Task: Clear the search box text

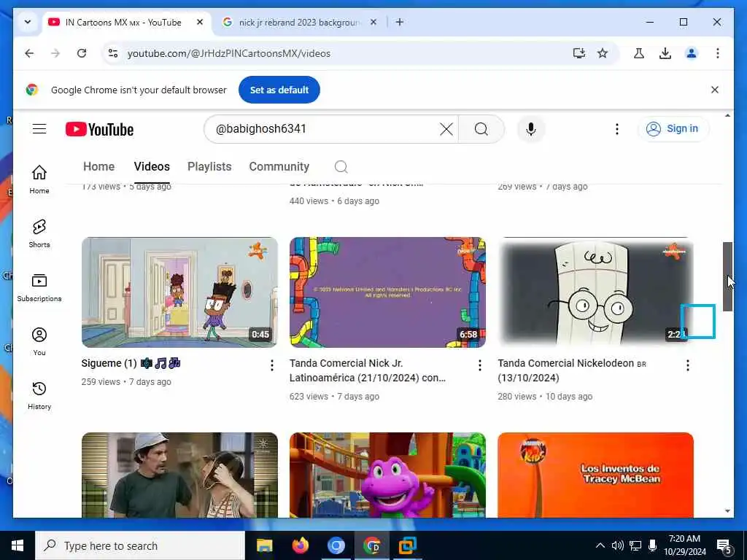Action: tap(446, 129)
